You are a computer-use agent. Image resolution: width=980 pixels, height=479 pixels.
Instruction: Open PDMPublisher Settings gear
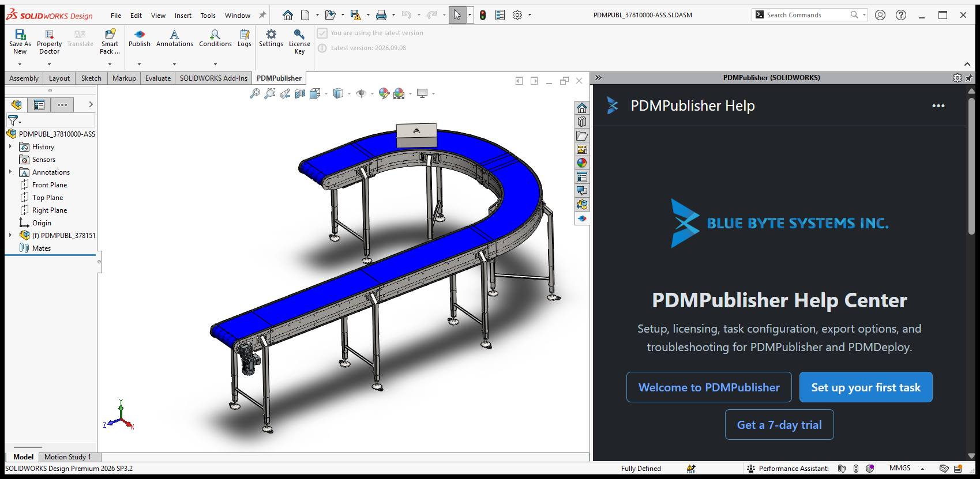click(x=271, y=39)
